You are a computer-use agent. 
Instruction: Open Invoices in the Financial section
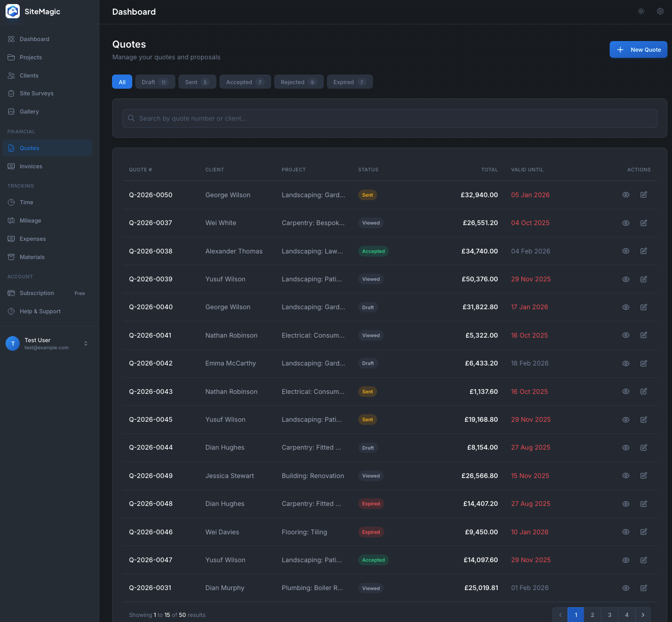click(x=31, y=166)
